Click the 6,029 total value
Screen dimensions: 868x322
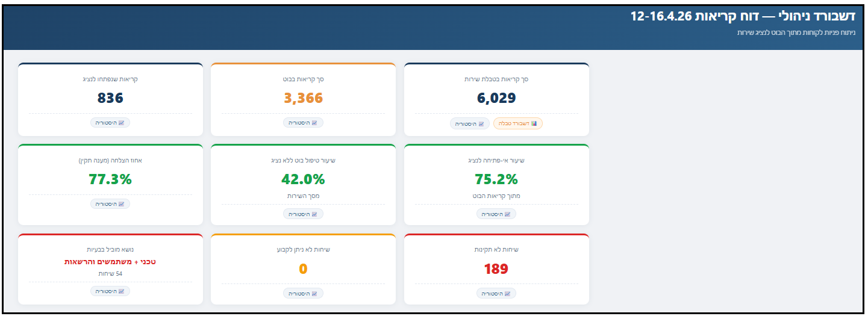coord(496,98)
